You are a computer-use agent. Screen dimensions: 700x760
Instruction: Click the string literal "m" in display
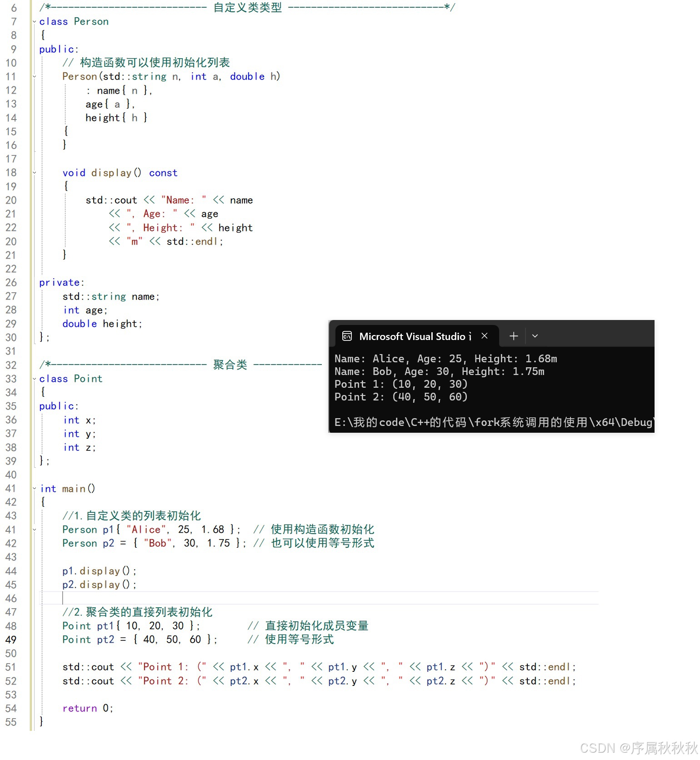135,241
